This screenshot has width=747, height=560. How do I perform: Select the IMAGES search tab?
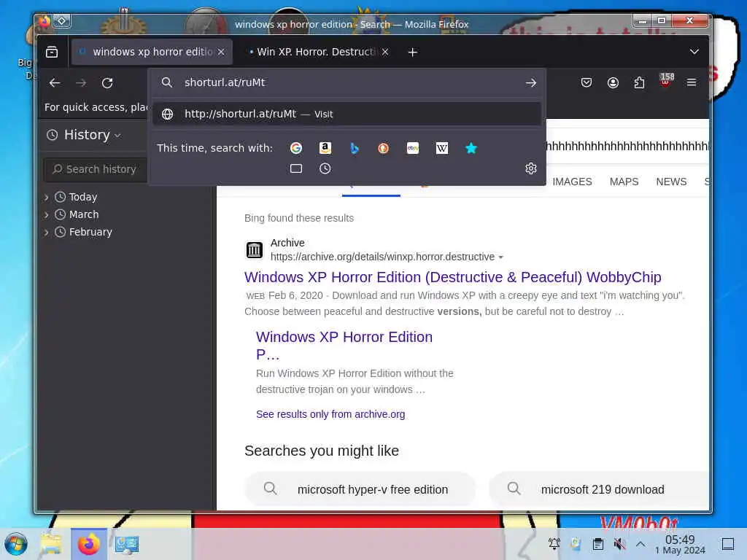(x=572, y=182)
